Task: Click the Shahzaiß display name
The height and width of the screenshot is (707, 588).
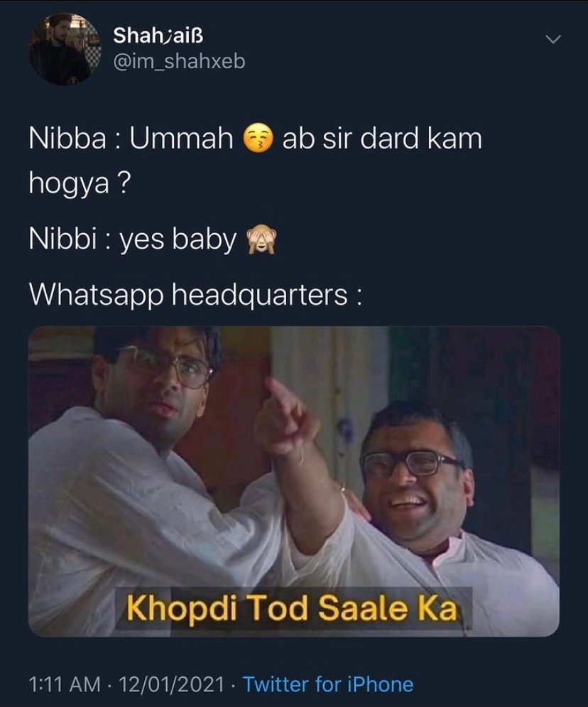Action: pyautogui.click(x=158, y=35)
